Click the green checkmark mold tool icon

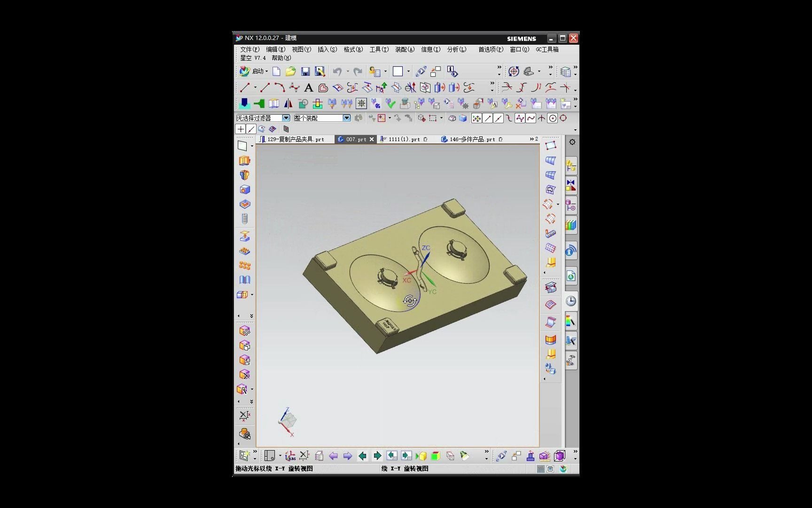390,103
